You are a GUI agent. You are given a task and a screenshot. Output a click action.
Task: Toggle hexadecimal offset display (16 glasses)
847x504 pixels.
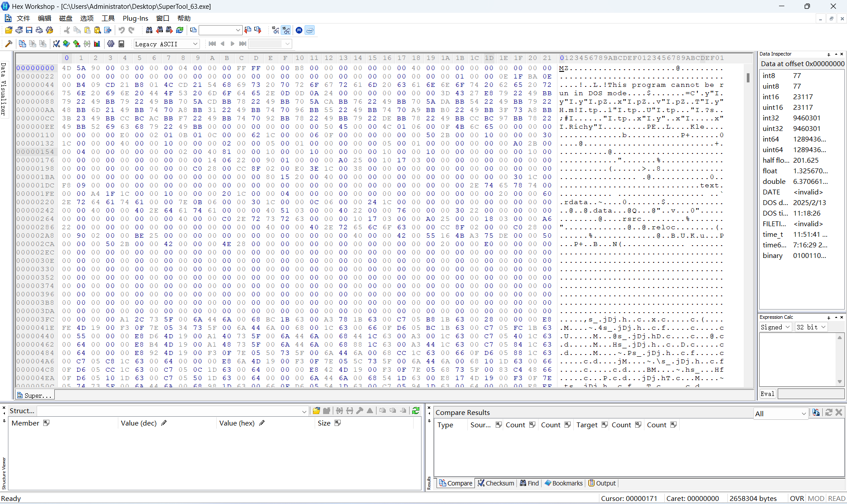point(286,30)
